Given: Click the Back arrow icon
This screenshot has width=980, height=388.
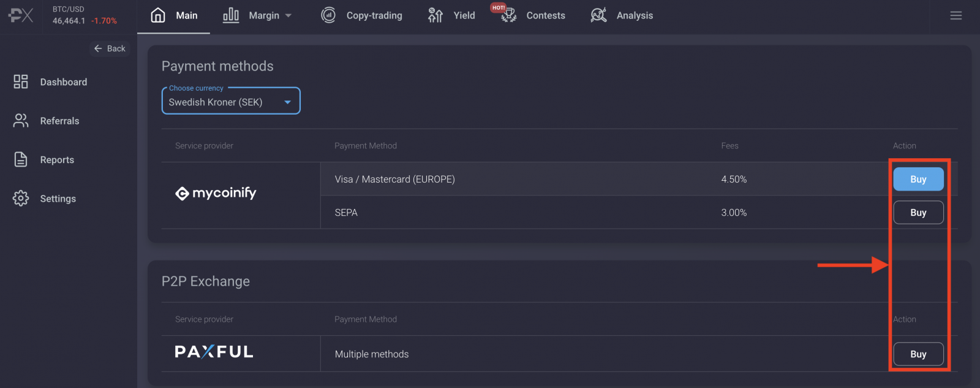Looking at the screenshot, I should point(98,48).
